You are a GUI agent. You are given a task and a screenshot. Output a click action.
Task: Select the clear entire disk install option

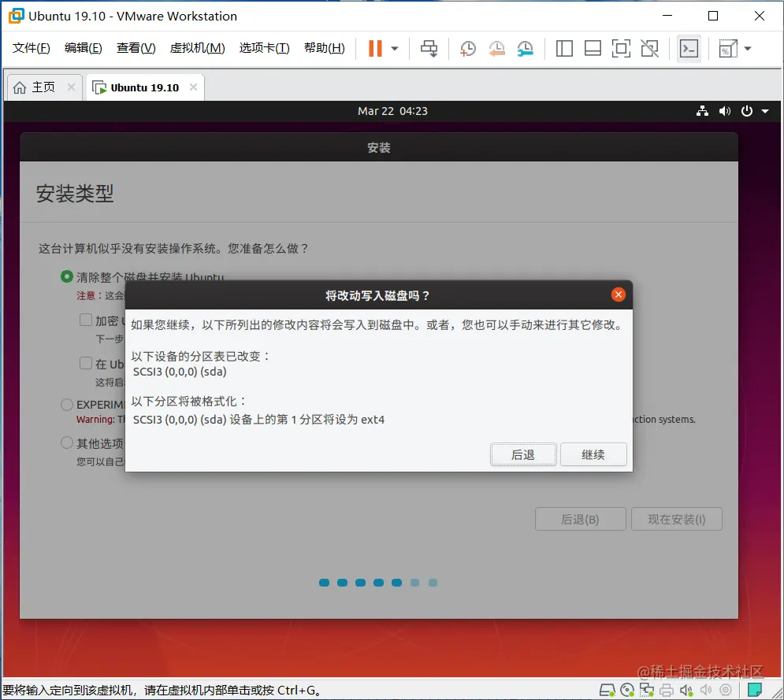(67, 277)
